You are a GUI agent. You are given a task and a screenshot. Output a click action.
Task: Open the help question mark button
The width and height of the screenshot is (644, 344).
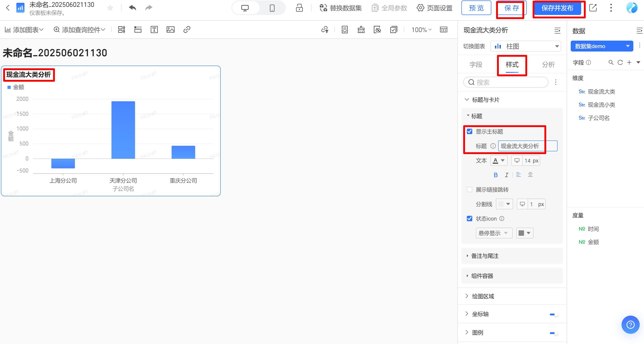pos(630,325)
